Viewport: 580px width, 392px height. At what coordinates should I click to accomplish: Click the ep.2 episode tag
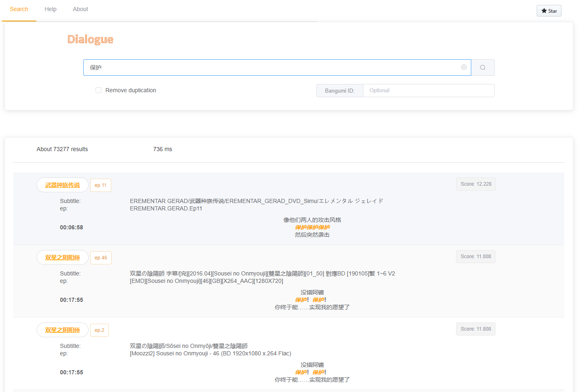pos(99,330)
